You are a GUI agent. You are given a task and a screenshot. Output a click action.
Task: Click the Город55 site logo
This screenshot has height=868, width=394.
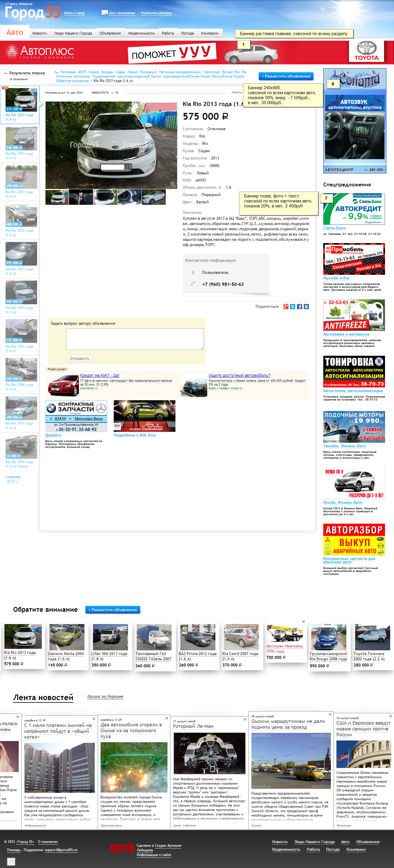(33, 13)
